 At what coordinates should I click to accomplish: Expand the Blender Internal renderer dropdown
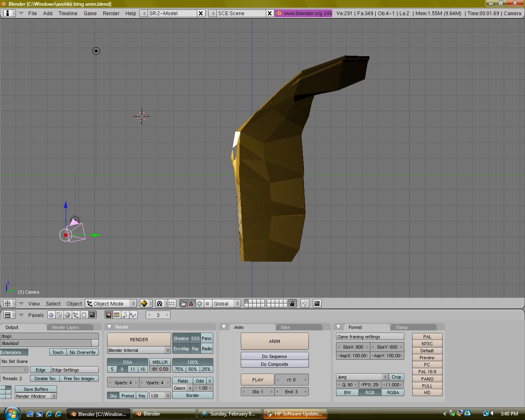pyautogui.click(x=139, y=350)
